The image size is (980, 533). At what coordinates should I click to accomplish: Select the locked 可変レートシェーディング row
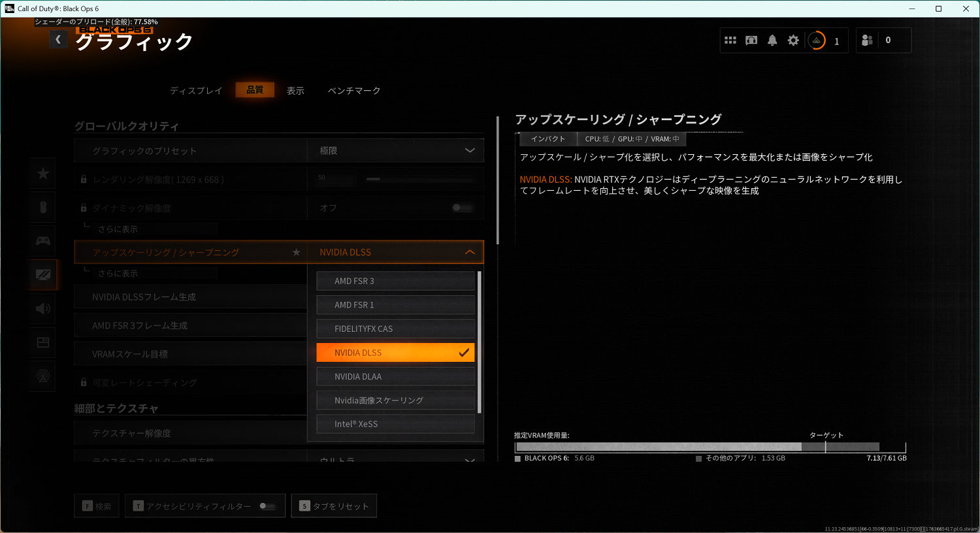tap(190, 383)
